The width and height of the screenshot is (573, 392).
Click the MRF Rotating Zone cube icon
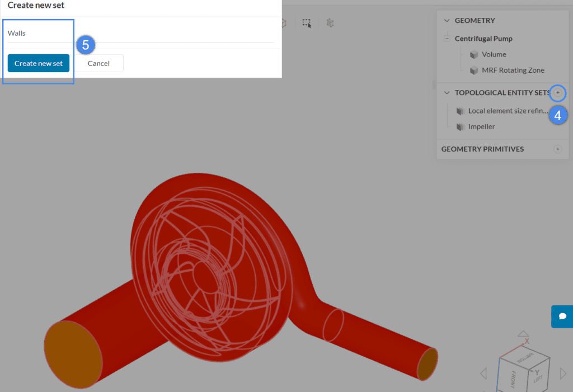pos(473,70)
